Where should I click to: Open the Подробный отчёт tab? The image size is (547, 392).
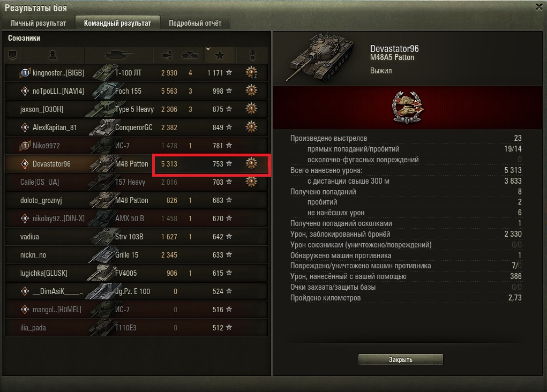[195, 23]
